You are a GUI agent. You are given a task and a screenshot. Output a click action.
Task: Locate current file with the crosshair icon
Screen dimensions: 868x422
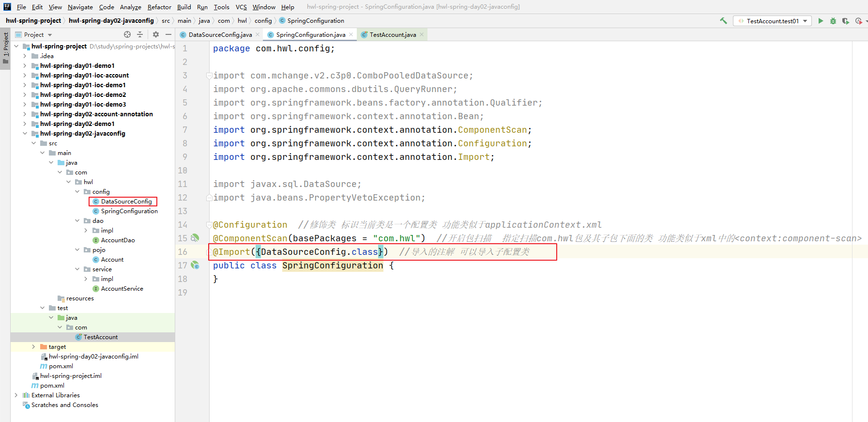pyautogui.click(x=127, y=34)
